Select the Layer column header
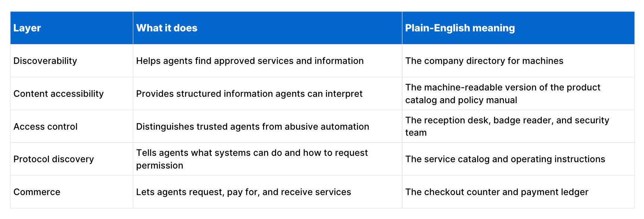Screen dimensions: 644x219 pyautogui.click(x=72, y=28)
